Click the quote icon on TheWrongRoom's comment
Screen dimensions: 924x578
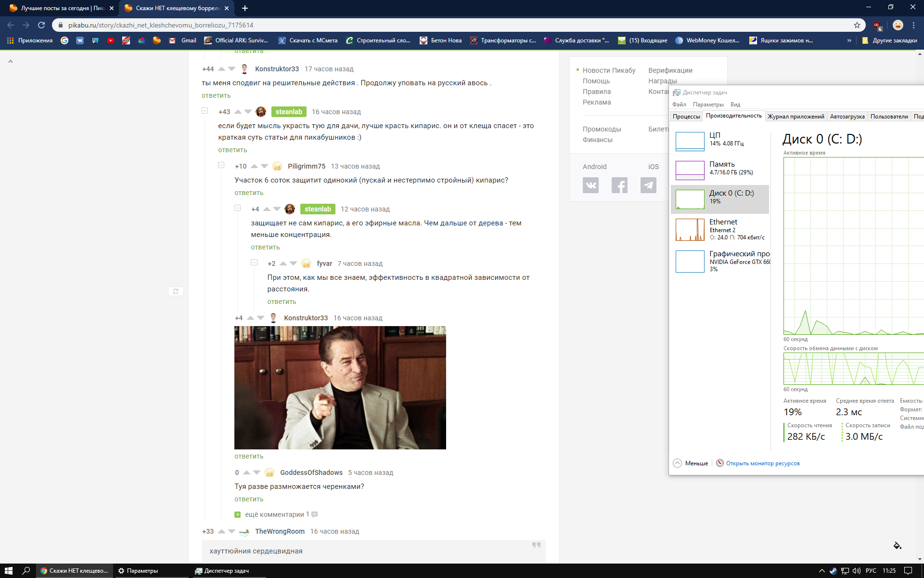pyautogui.click(x=536, y=545)
